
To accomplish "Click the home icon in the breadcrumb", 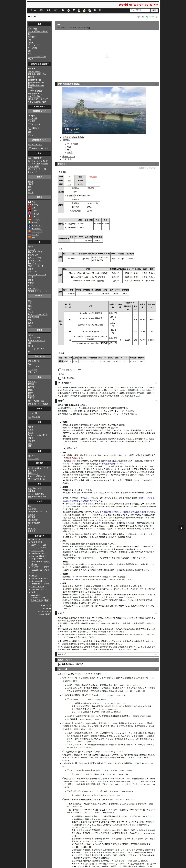I will point(29,16).
